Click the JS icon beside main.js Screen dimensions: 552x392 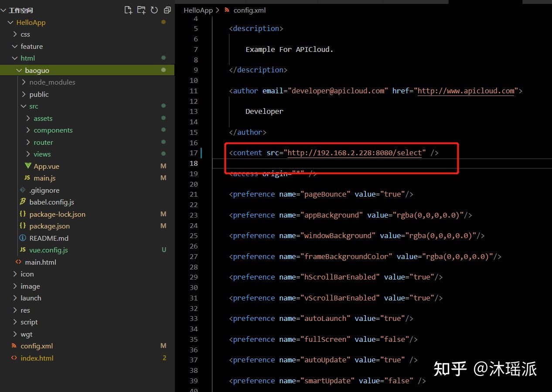coord(27,178)
